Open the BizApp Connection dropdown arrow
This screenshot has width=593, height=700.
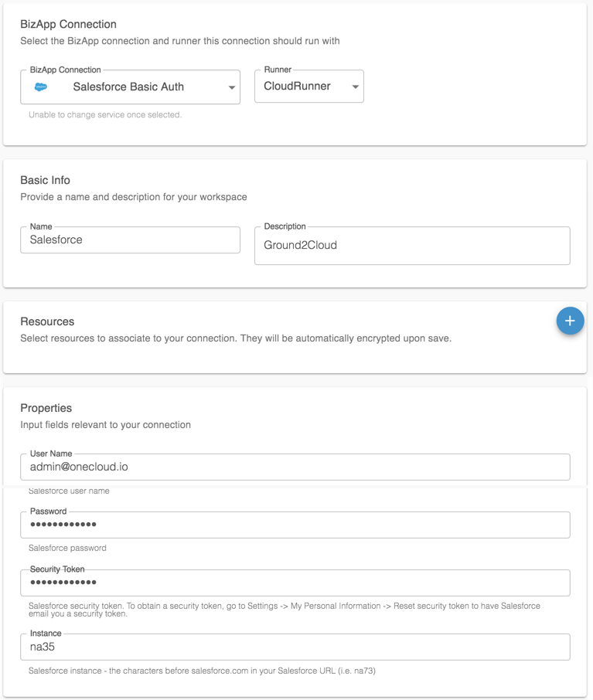pyautogui.click(x=231, y=87)
